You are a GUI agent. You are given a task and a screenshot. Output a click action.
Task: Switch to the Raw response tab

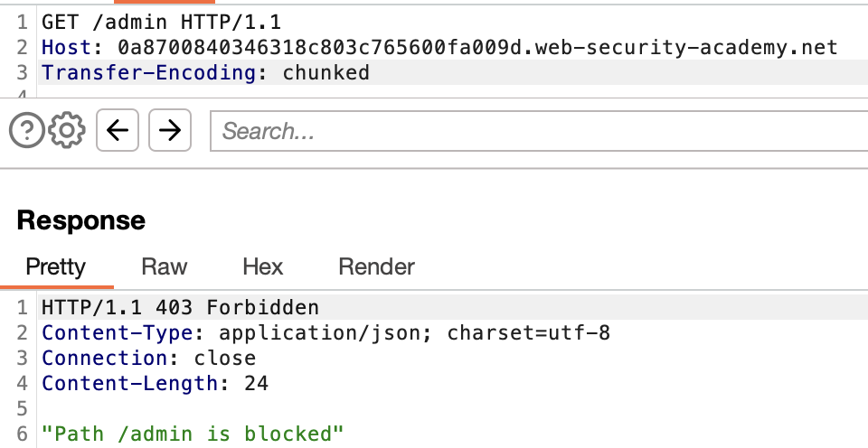coord(165,267)
